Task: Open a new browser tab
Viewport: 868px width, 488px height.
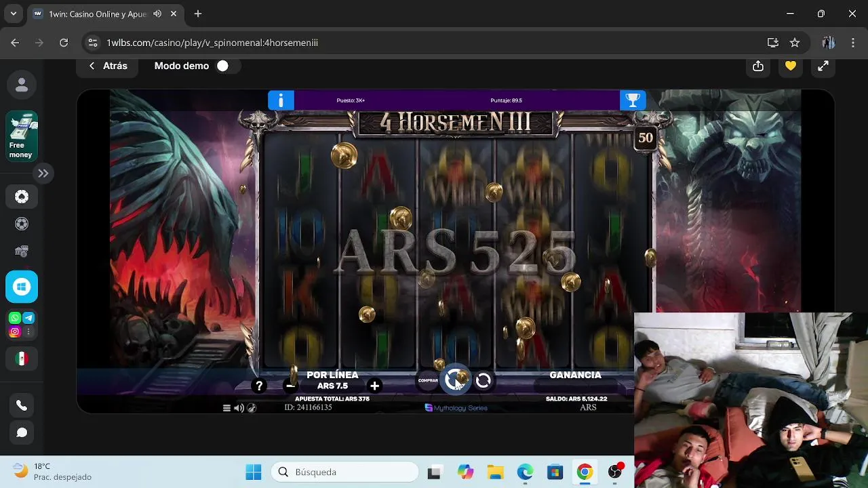Action: coord(198,14)
